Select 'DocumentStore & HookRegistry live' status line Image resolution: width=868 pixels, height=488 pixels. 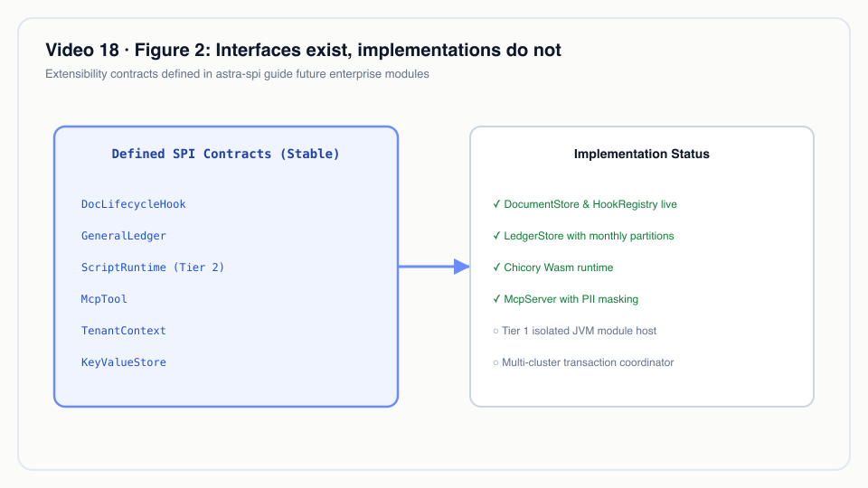coord(585,204)
